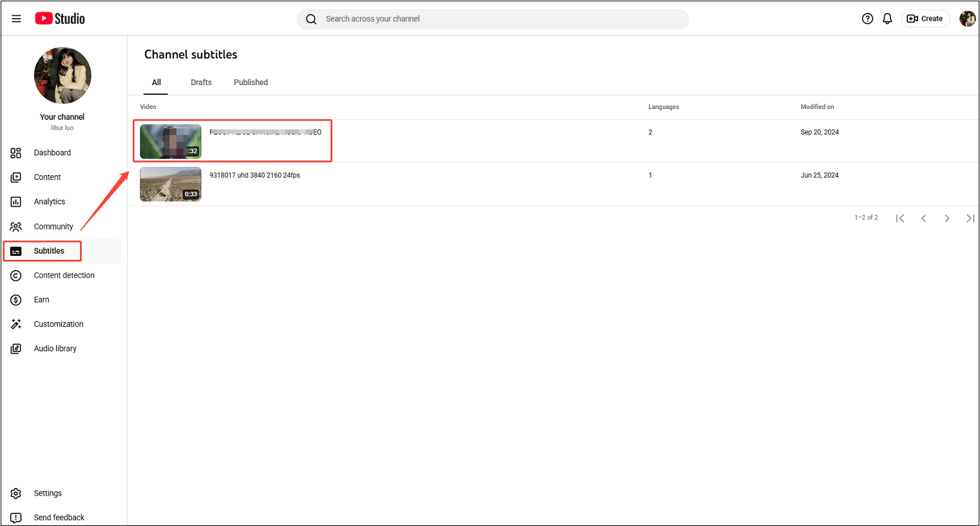Open languages for the 9318017 uhd video
This screenshot has height=526, width=980.
click(x=650, y=175)
